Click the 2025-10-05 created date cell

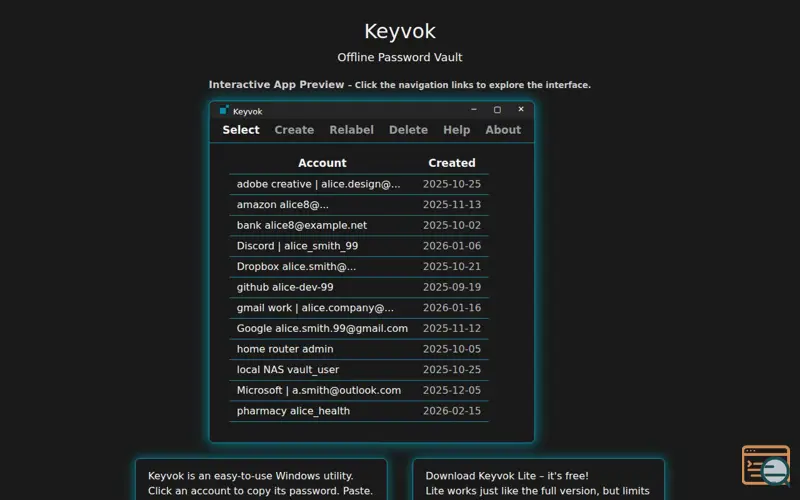[x=452, y=349]
